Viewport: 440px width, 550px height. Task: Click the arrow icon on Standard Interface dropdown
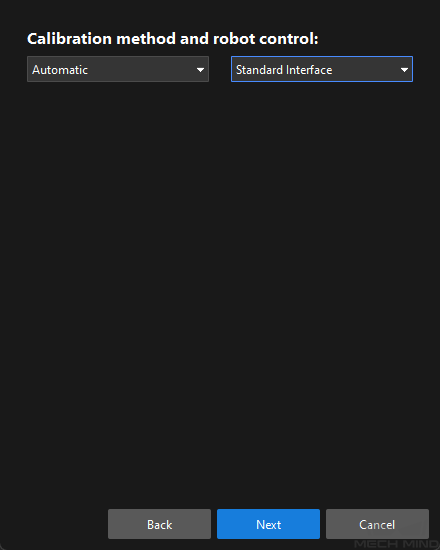pyautogui.click(x=404, y=70)
